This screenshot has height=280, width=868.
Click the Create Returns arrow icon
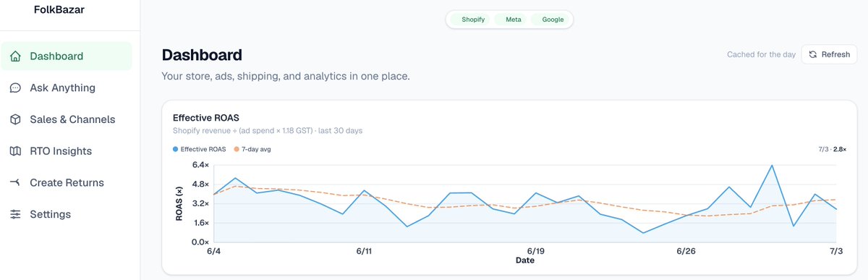(15, 182)
